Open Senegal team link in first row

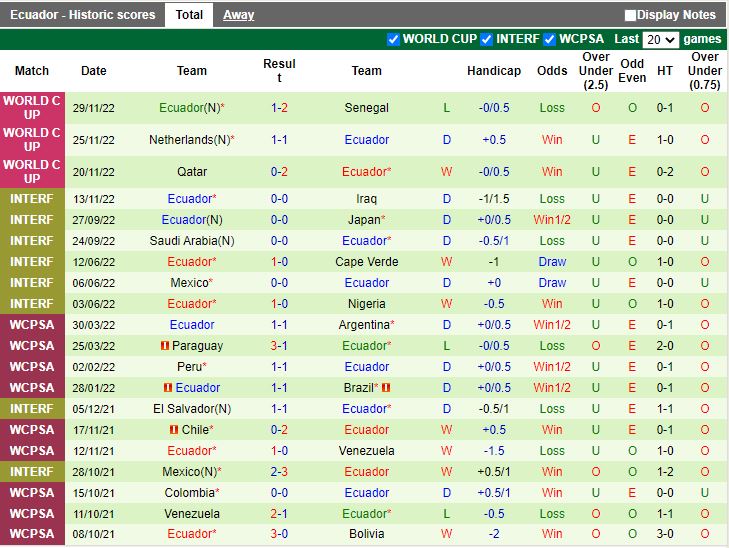367,108
